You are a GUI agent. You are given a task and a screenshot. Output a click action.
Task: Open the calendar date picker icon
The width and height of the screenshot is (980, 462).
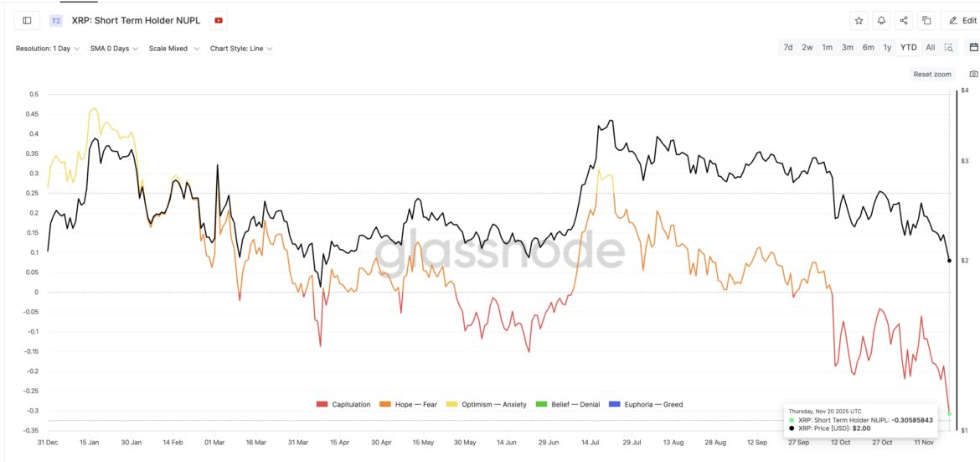[973, 48]
